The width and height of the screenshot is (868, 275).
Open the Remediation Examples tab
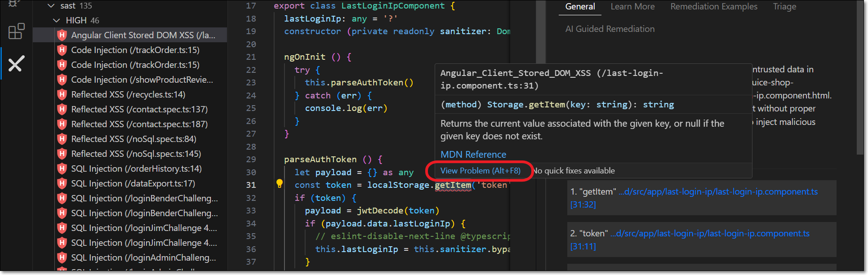tap(714, 7)
